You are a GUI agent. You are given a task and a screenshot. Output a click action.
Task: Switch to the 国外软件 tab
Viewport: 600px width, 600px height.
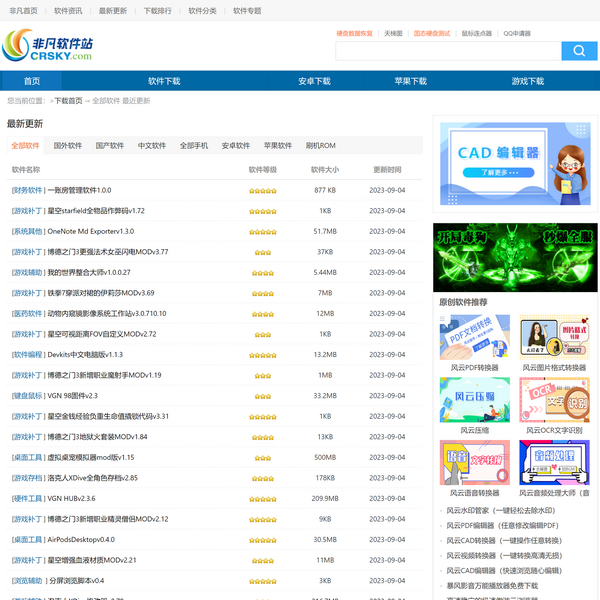point(68,146)
